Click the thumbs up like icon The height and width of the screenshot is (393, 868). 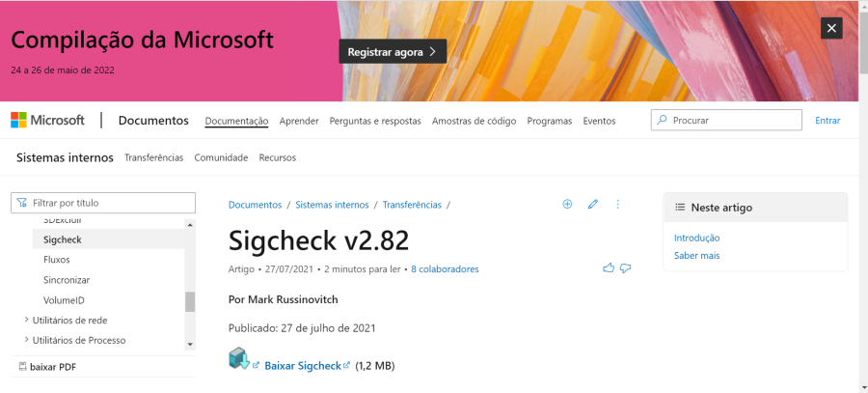click(608, 268)
